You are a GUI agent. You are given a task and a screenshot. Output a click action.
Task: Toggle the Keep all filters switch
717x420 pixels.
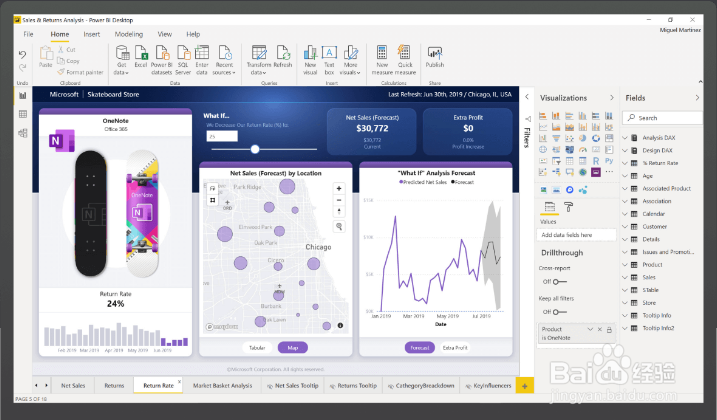click(559, 312)
